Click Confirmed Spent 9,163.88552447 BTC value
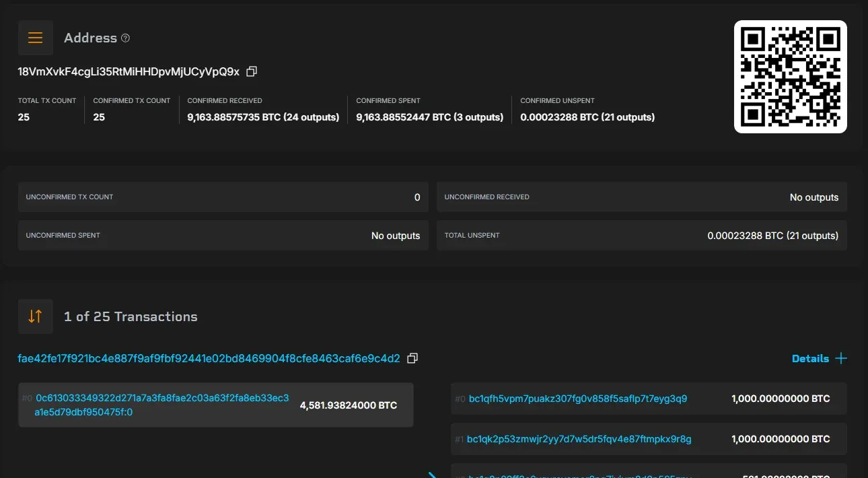Viewport: 868px width, 478px height. pyautogui.click(x=430, y=117)
